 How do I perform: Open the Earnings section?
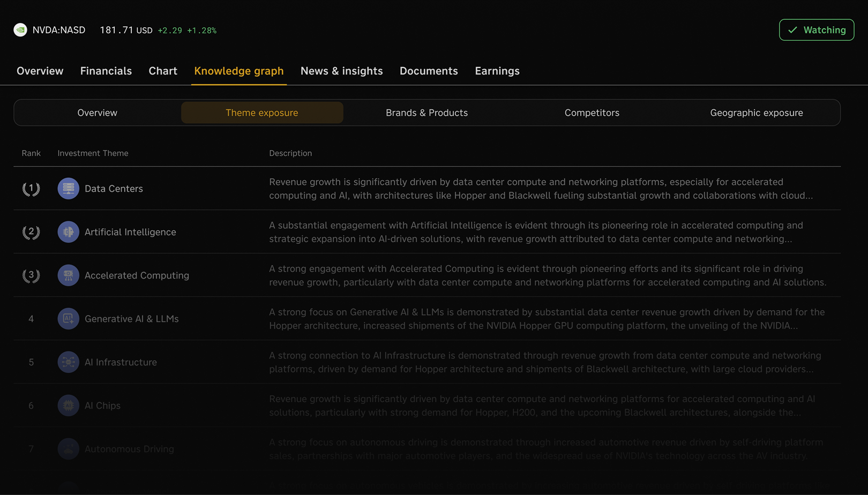point(497,71)
